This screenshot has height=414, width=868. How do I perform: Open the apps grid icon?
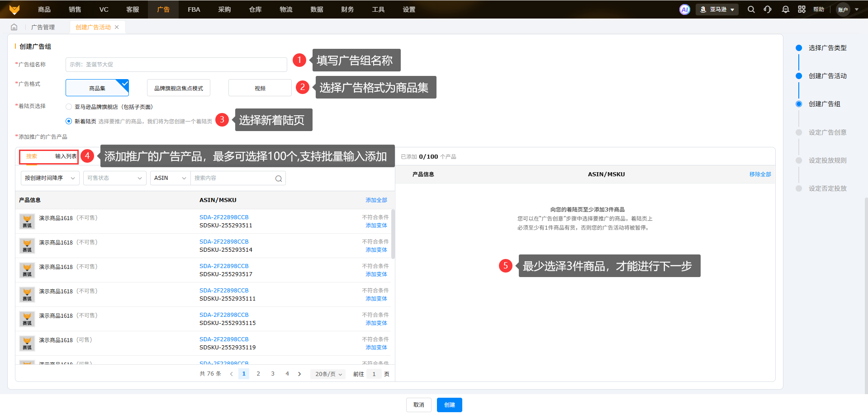pyautogui.click(x=802, y=9)
